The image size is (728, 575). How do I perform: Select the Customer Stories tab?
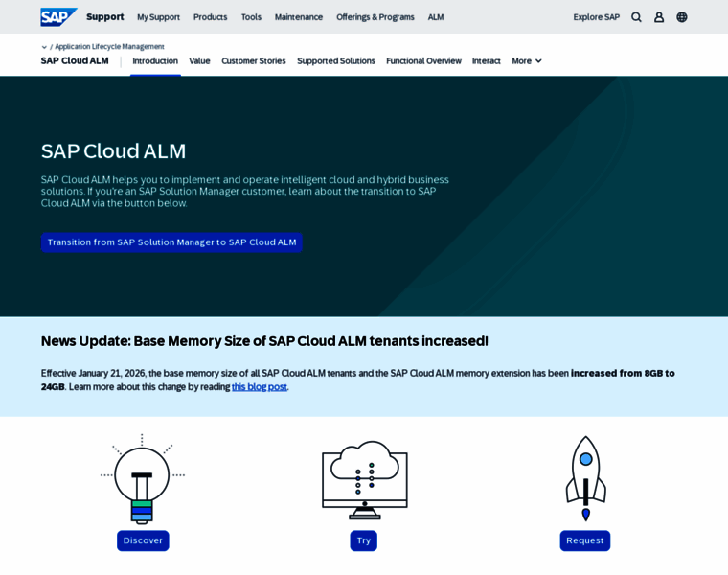254,60
